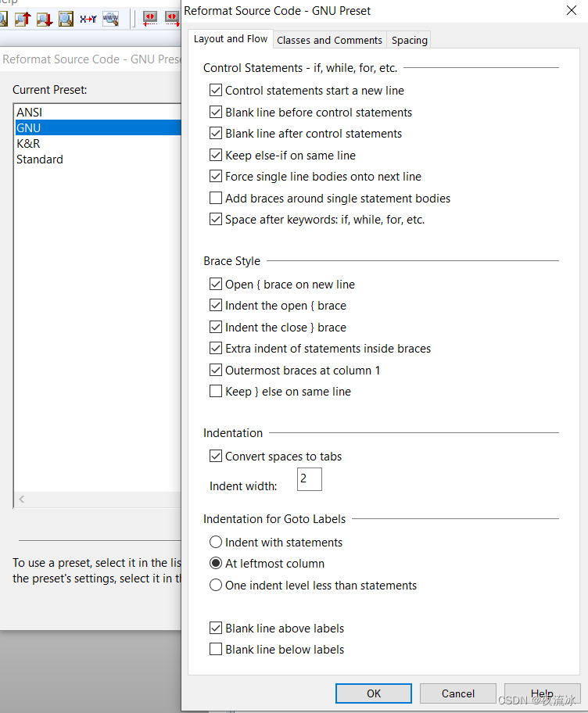Click the WWW web search toolbar icon

110,18
